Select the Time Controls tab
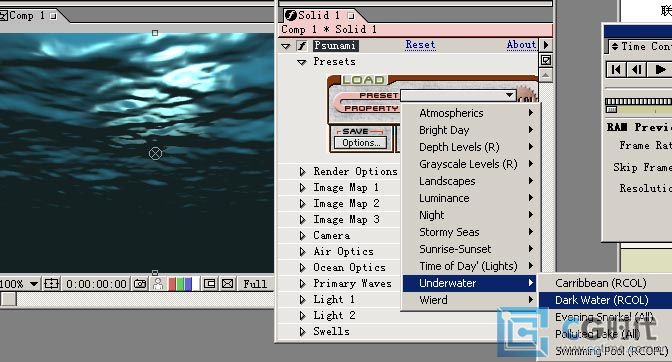Screen dimensions: 672x362 tap(641, 46)
